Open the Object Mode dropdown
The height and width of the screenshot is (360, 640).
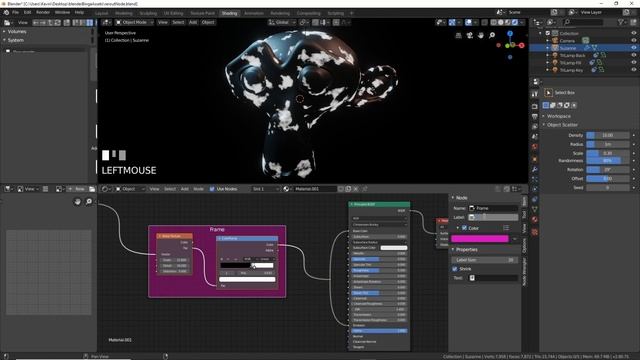[x=134, y=22]
